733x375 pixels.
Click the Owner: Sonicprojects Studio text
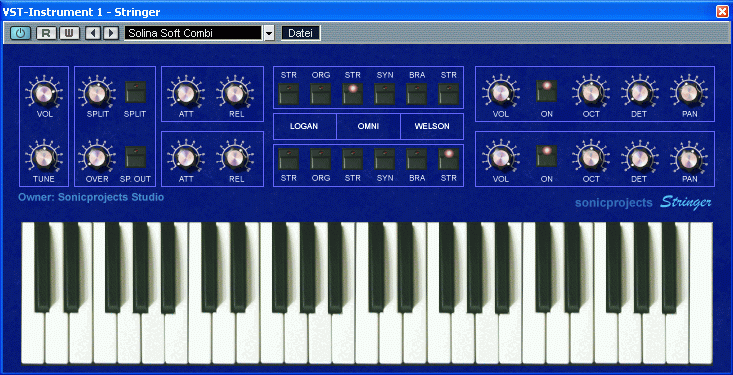pyautogui.click(x=91, y=197)
